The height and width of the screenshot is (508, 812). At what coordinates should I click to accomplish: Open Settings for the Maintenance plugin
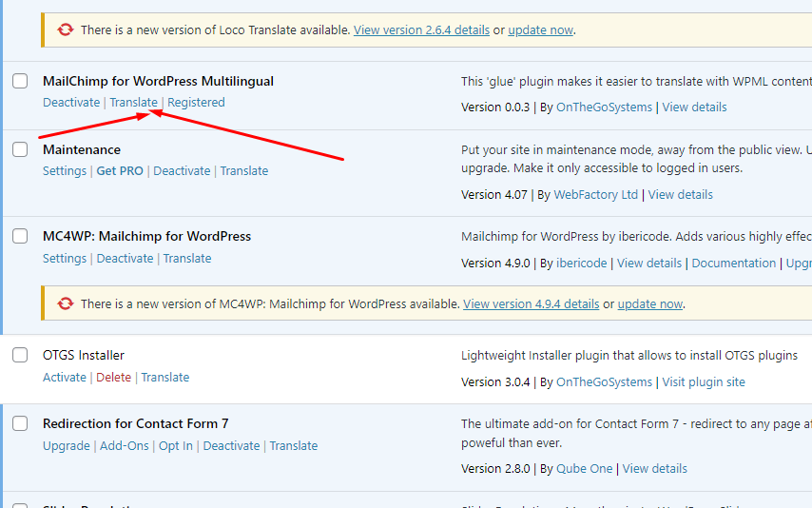(x=65, y=170)
